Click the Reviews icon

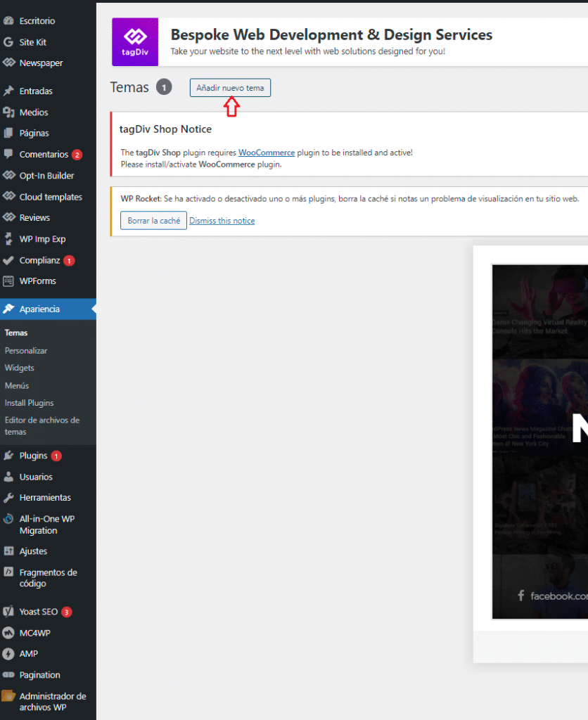[x=8, y=218]
